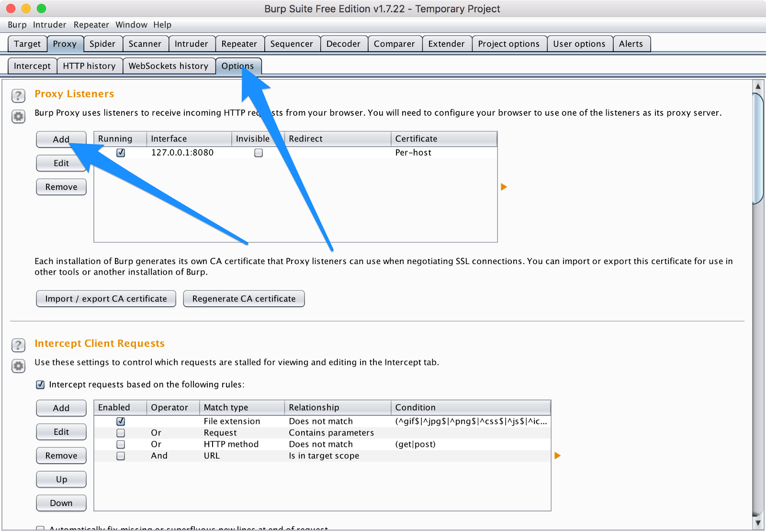Expand orange arrow beside Proxy Listeners table

click(x=504, y=187)
